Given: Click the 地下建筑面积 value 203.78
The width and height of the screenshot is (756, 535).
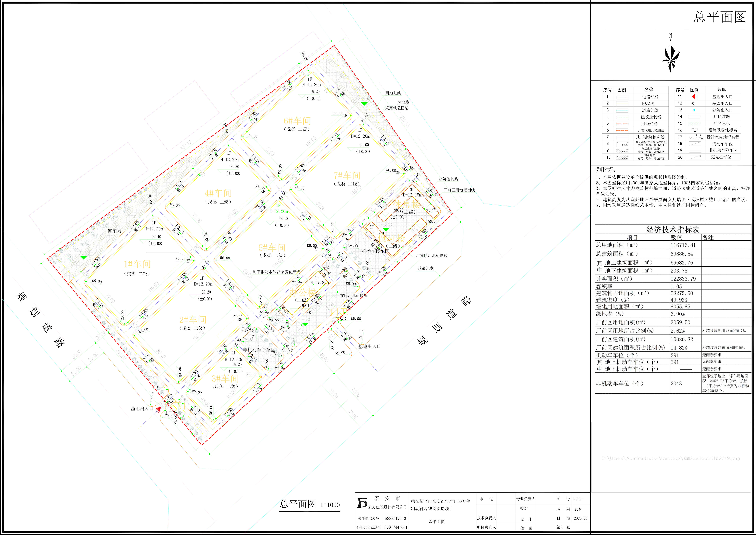Looking at the screenshot, I should point(679,271).
